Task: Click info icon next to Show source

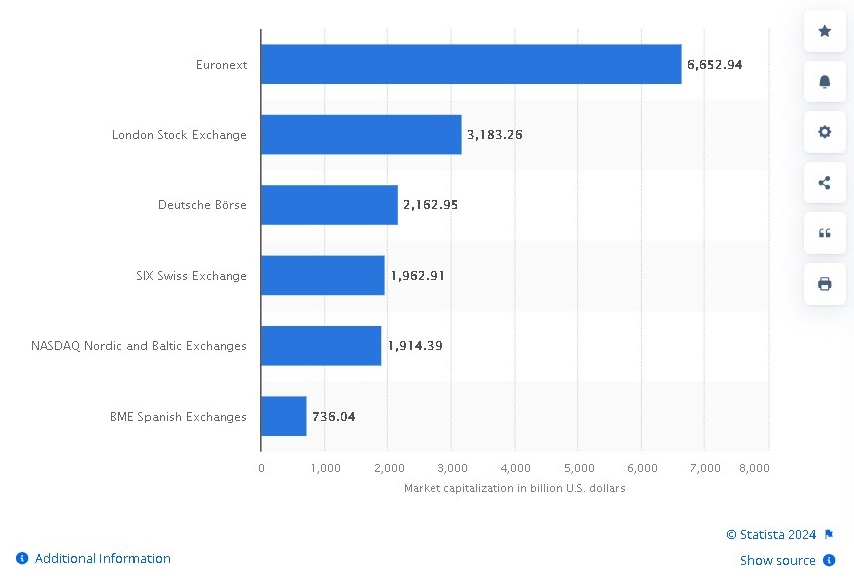Action: [x=829, y=561]
